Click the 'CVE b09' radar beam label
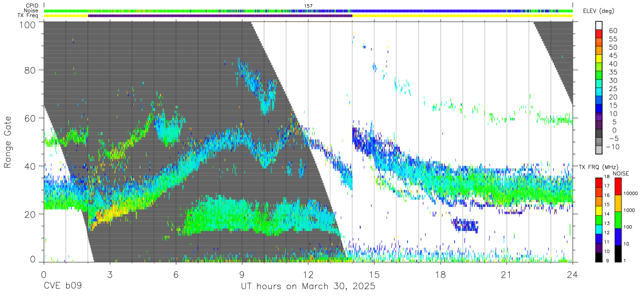Screen dimensions: 644x297 coord(62,287)
